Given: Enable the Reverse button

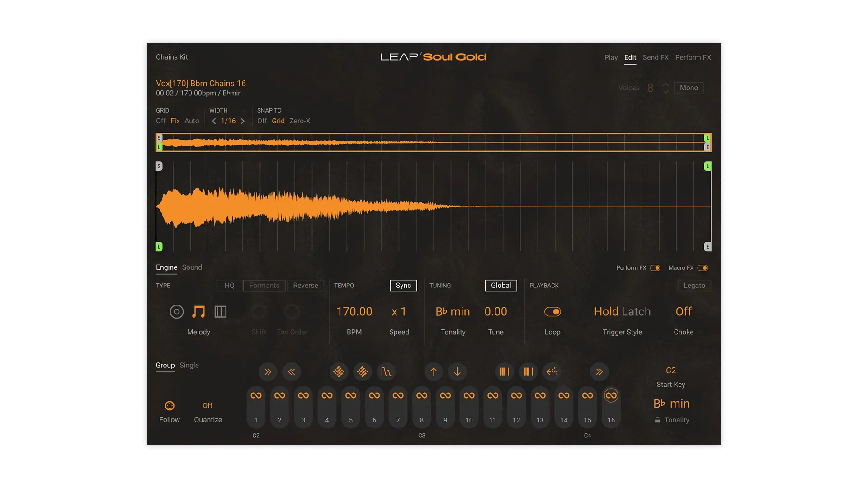Looking at the screenshot, I should (x=306, y=286).
